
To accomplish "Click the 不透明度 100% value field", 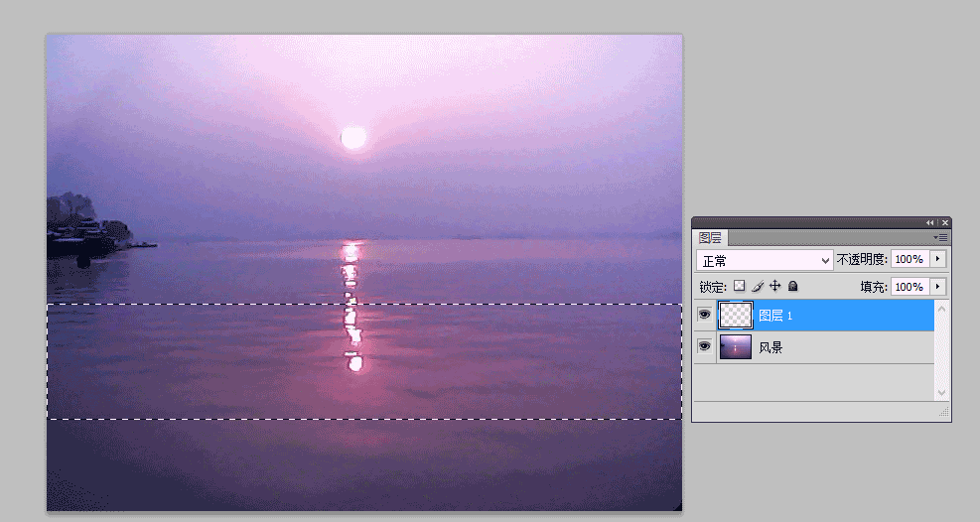I will pyautogui.click(x=910, y=258).
